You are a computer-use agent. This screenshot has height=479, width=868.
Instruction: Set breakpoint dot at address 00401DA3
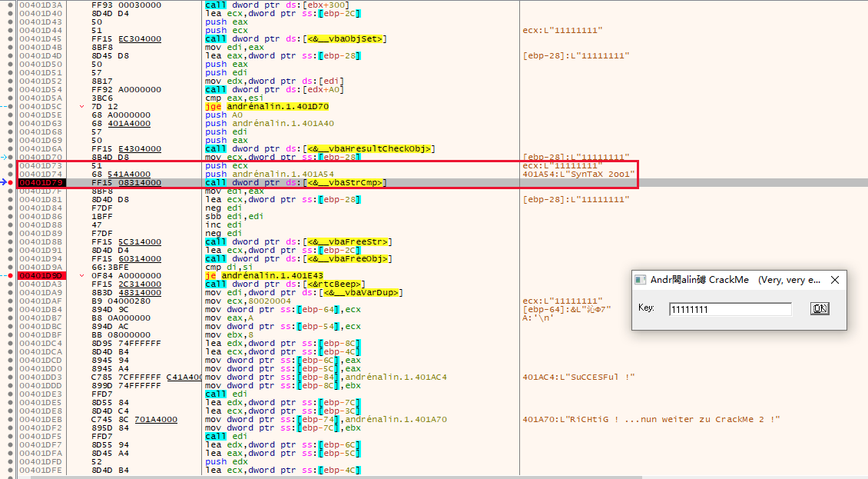click(x=11, y=284)
